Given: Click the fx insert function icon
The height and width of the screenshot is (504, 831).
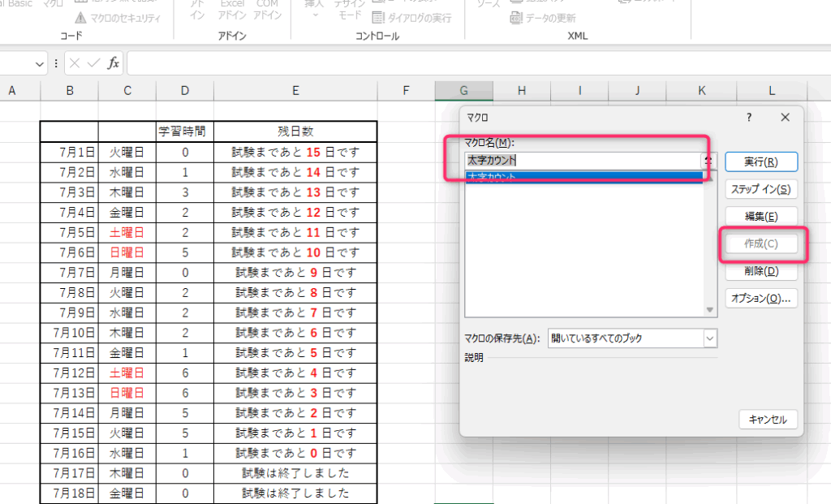Looking at the screenshot, I should tap(114, 63).
